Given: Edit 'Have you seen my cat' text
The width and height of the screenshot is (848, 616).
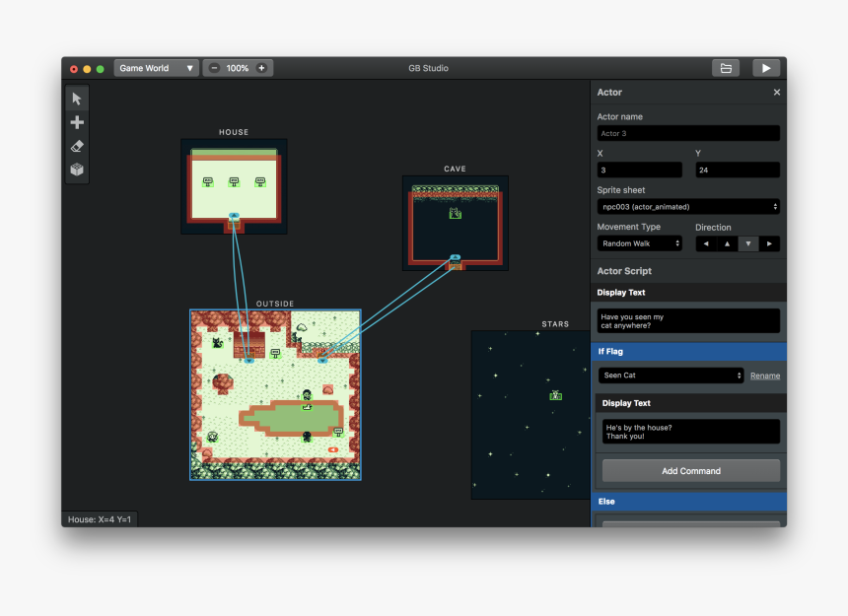Looking at the screenshot, I should tap(688, 321).
